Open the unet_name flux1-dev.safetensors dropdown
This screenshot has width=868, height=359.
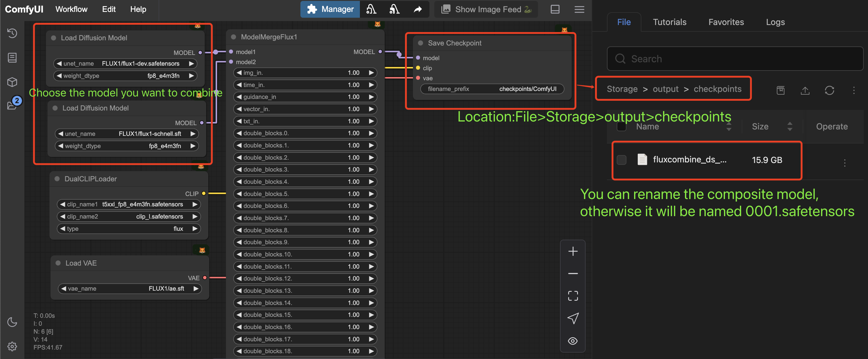(x=125, y=63)
